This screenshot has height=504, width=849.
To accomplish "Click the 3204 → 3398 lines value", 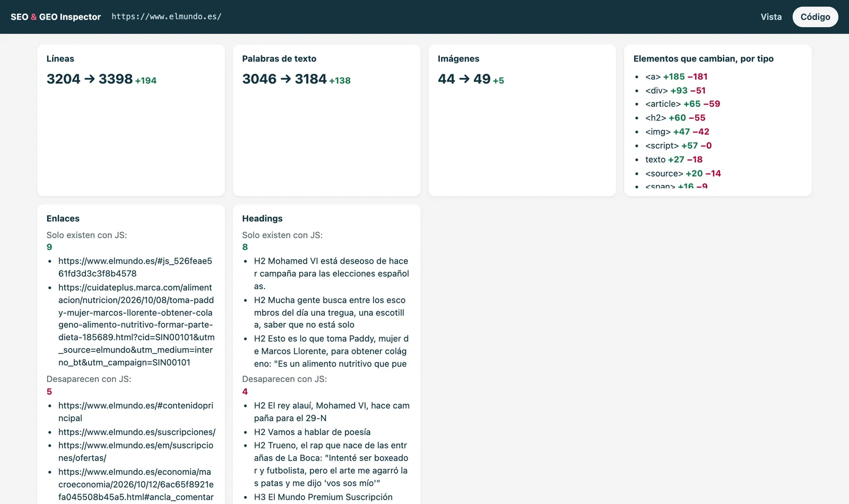I will point(90,79).
